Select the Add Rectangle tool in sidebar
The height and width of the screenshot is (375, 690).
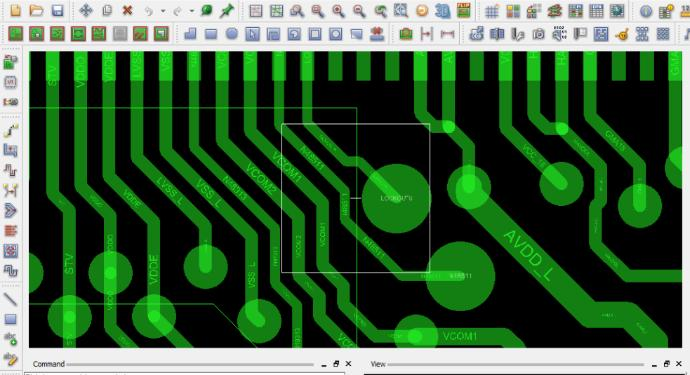[x=11, y=319]
